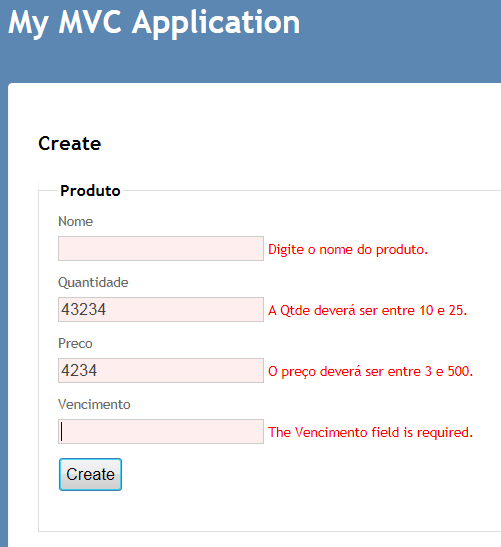501x547 pixels.
Task: Click the 'A Qtde deverá ser entre' error
Action: [x=367, y=310]
